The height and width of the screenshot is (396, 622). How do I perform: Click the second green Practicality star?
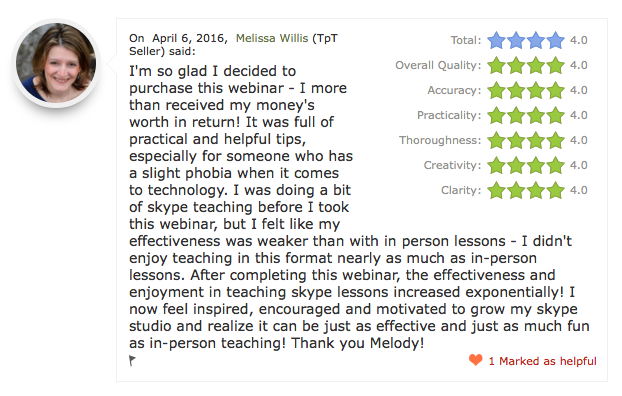pos(516,115)
